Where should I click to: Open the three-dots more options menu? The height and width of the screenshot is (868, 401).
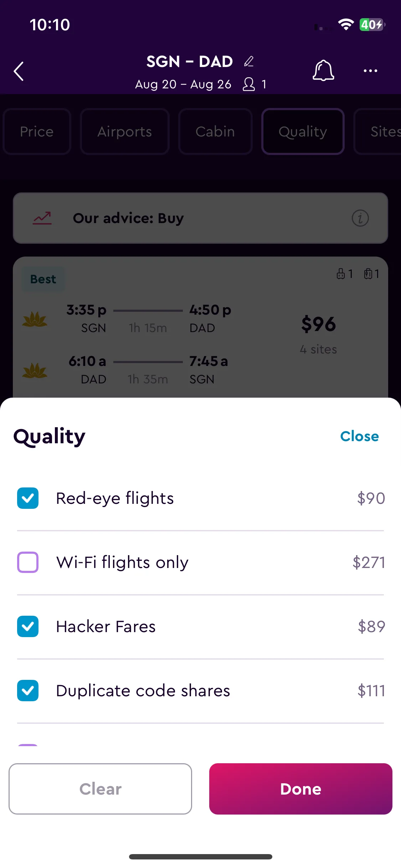370,71
